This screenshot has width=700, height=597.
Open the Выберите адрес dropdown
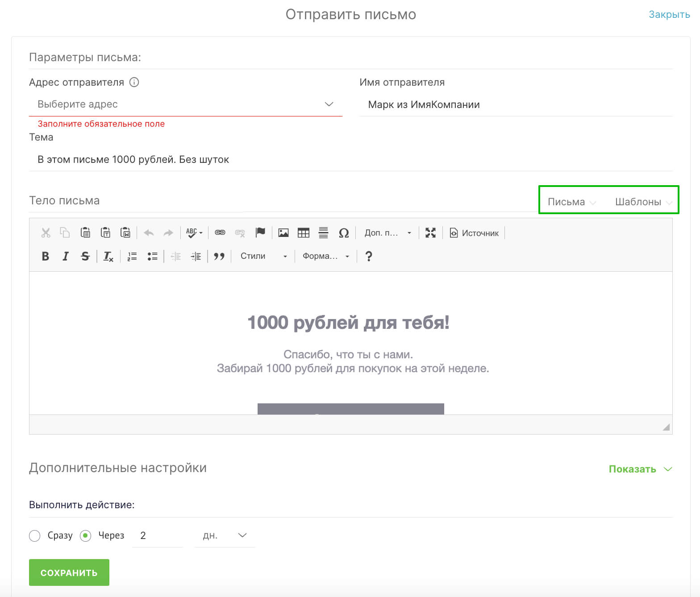click(186, 104)
